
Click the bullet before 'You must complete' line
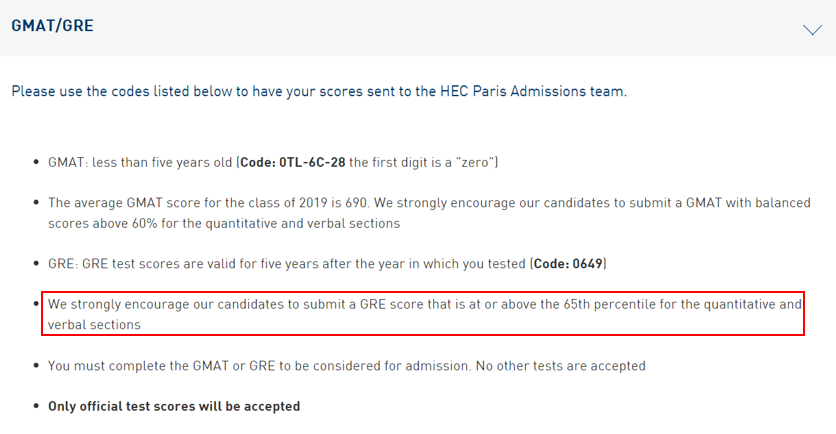click(36, 366)
